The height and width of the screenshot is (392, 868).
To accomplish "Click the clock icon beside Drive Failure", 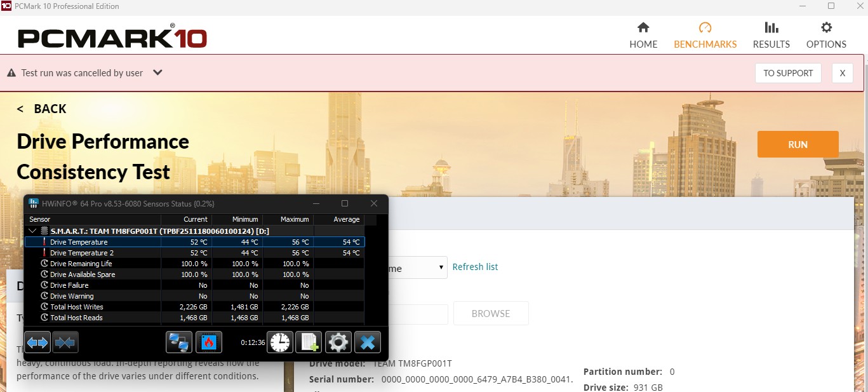I will tap(44, 285).
